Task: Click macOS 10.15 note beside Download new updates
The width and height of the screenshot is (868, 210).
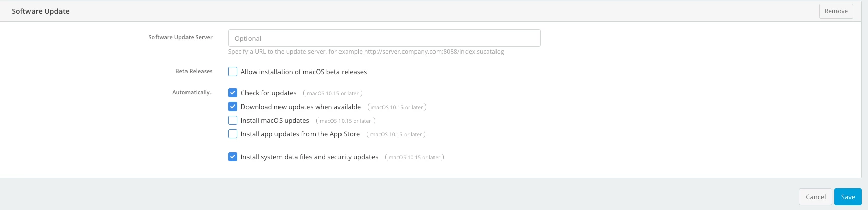Action: [x=397, y=107]
